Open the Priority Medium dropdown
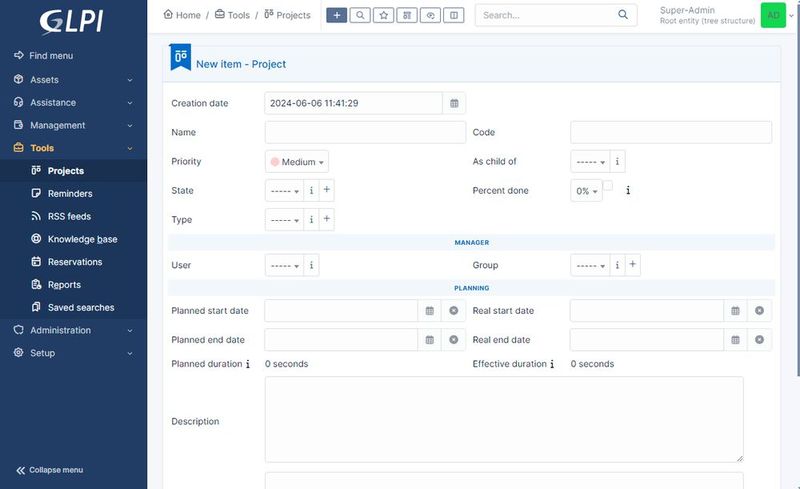 297,162
